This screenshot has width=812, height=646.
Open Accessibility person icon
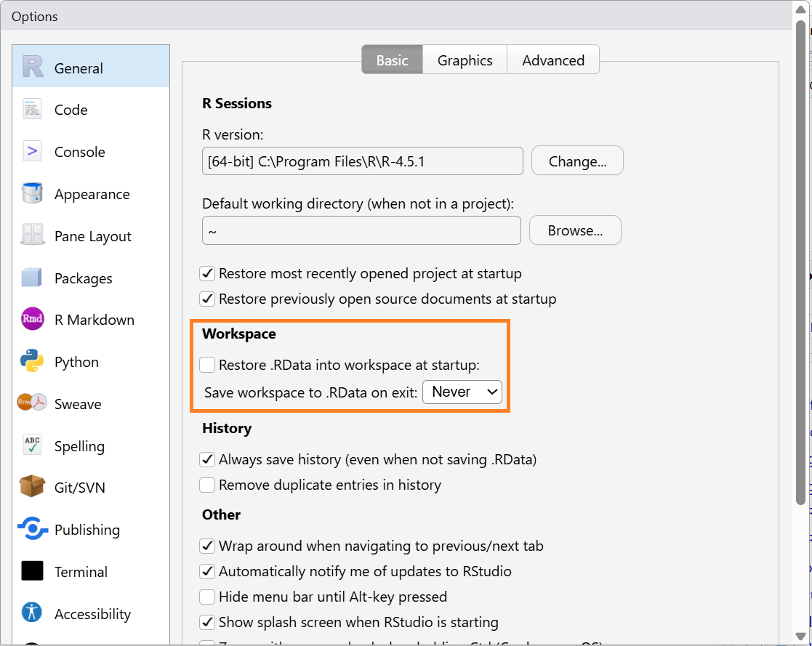[x=32, y=613]
